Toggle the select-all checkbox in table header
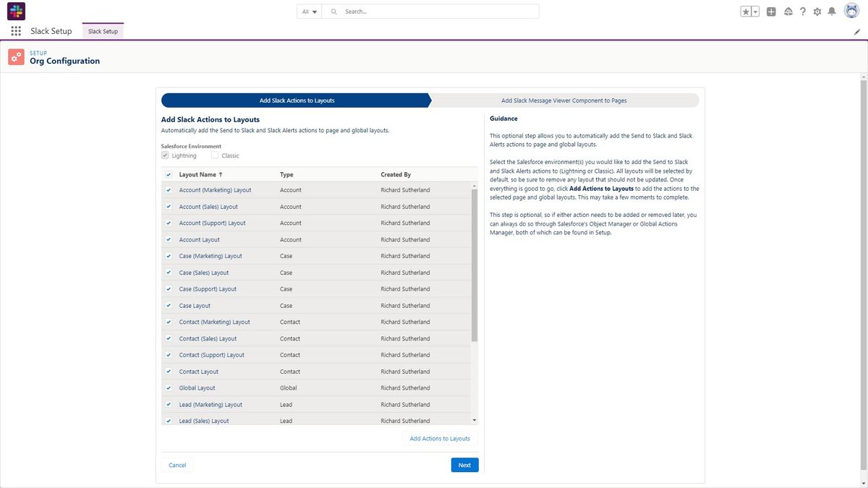Screen dimensions: 868x488 tap(168, 174)
